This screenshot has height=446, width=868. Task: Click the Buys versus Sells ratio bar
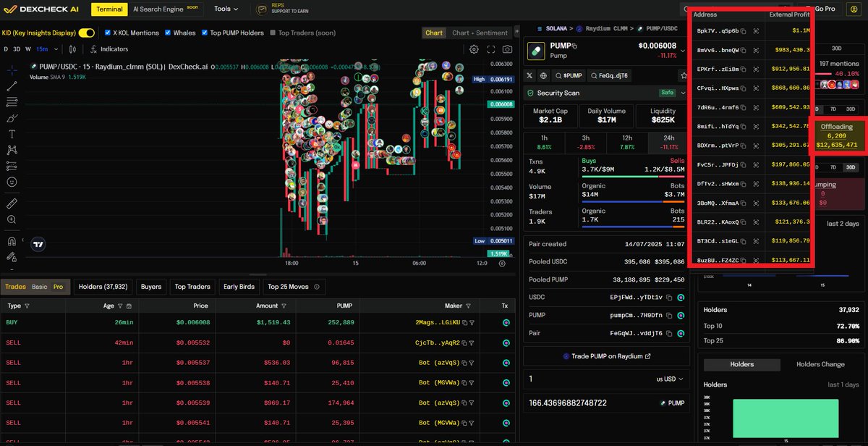click(633, 175)
